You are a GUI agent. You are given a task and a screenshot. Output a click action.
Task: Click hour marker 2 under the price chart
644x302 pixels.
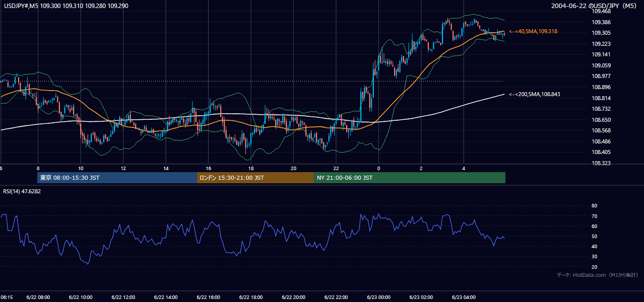click(421, 169)
